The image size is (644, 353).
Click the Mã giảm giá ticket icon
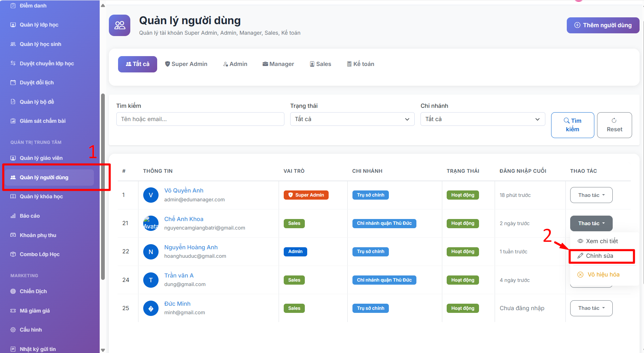[13, 311]
